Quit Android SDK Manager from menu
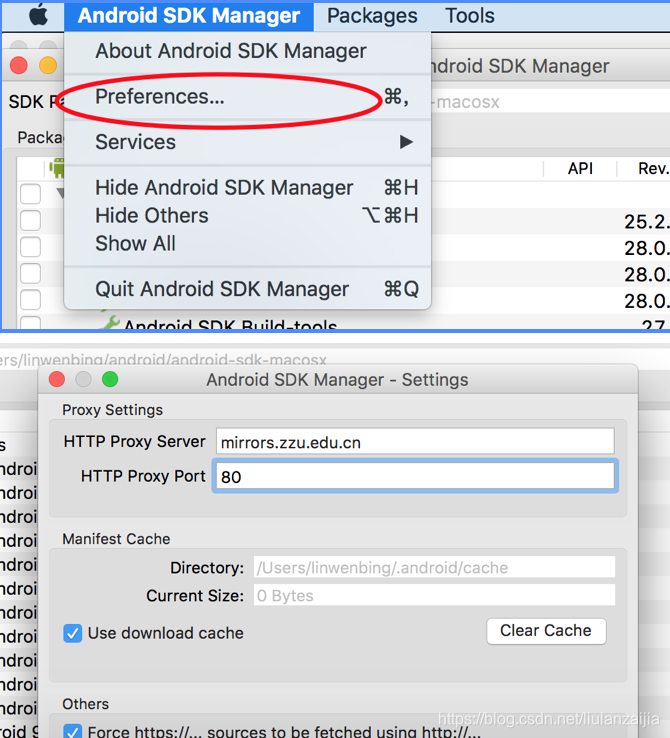Viewport: 670px width, 738px height. click(x=247, y=289)
